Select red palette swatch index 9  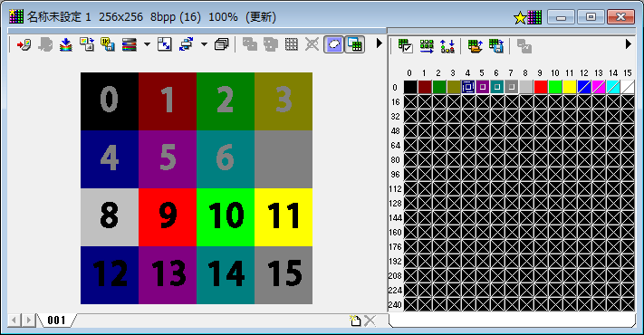pos(541,87)
